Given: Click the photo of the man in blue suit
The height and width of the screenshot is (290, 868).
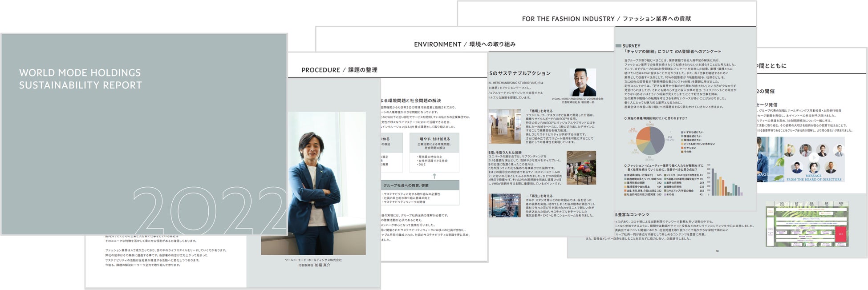Looking at the screenshot, I should click(x=313, y=183).
